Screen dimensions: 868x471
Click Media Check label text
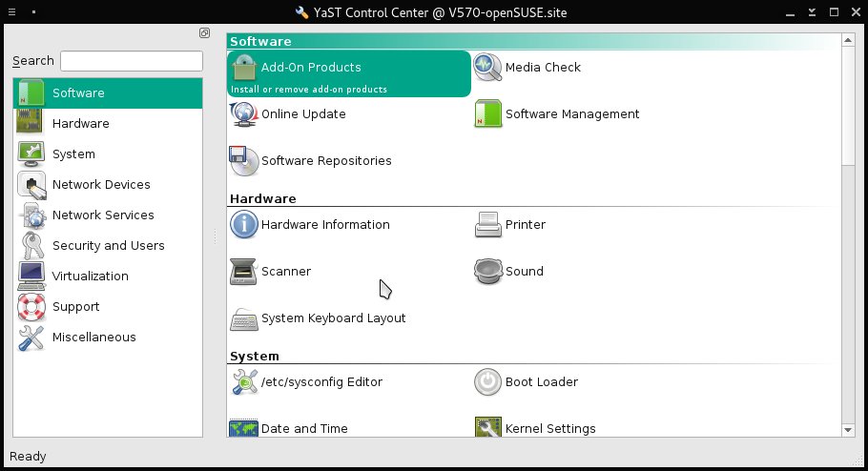click(x=543, y=67)
